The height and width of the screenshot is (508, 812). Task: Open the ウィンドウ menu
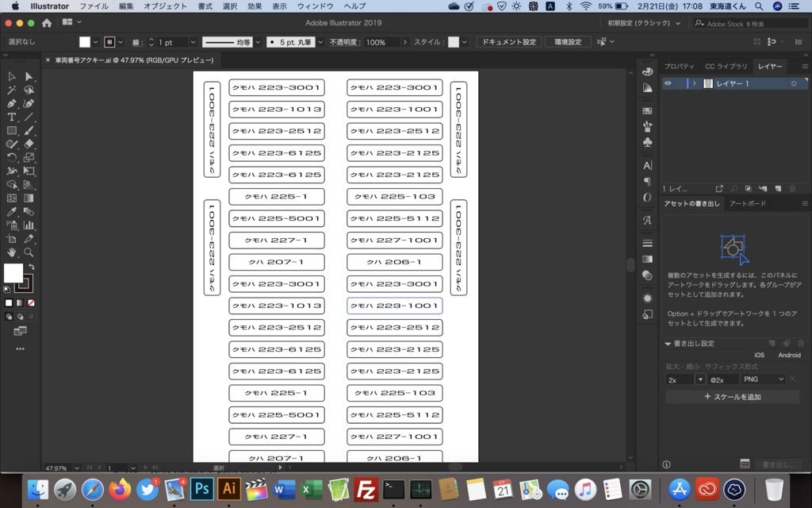click(316, 6)
